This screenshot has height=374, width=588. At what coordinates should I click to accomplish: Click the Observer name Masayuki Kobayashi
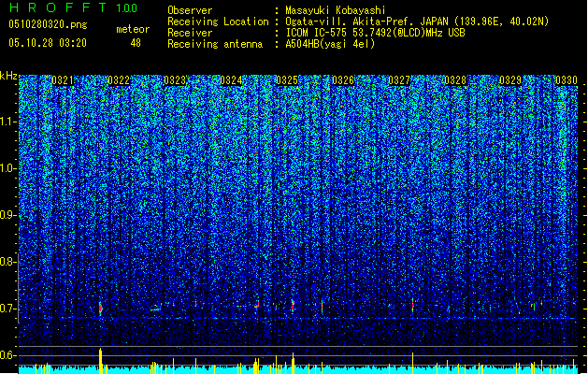(x=336, y=10)
